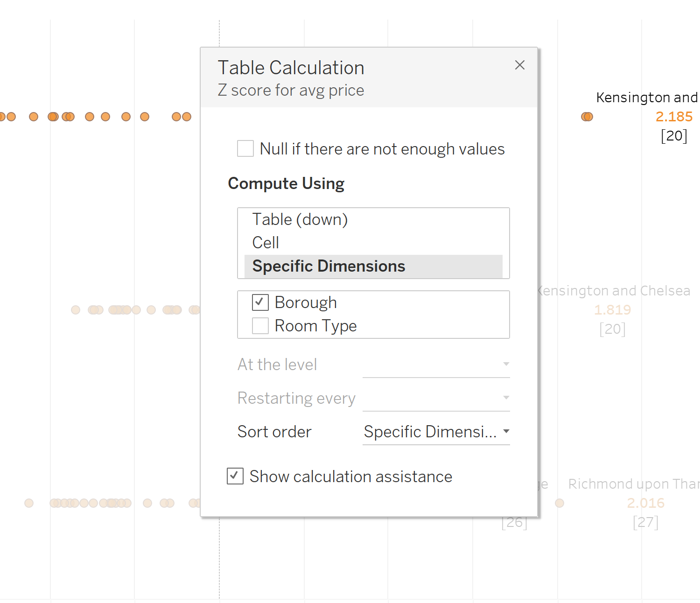Open the Restarting every dropdown
Viewport: 700px width, 603px height.
click(436, 398)
